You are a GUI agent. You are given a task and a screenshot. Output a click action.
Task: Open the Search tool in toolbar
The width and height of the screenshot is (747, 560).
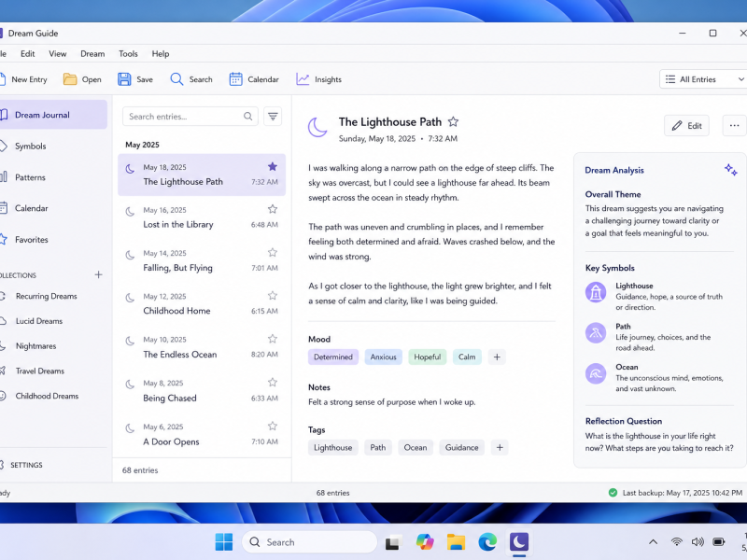[191, 79]
